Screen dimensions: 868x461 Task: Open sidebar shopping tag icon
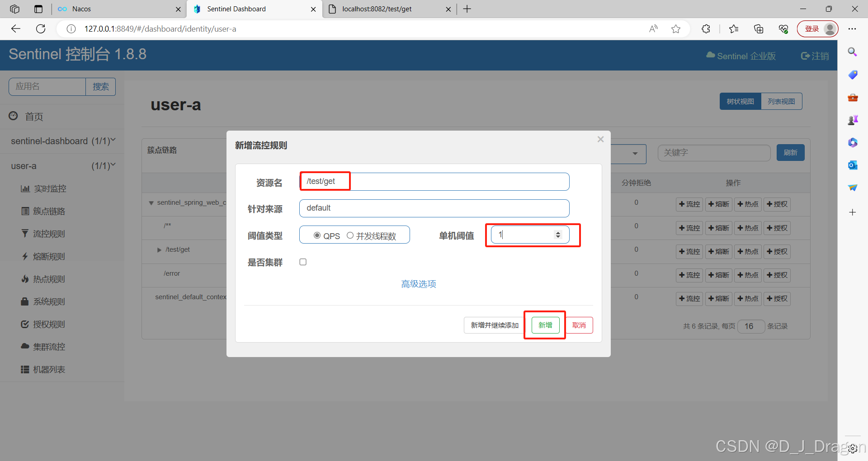tap(853, 75)
